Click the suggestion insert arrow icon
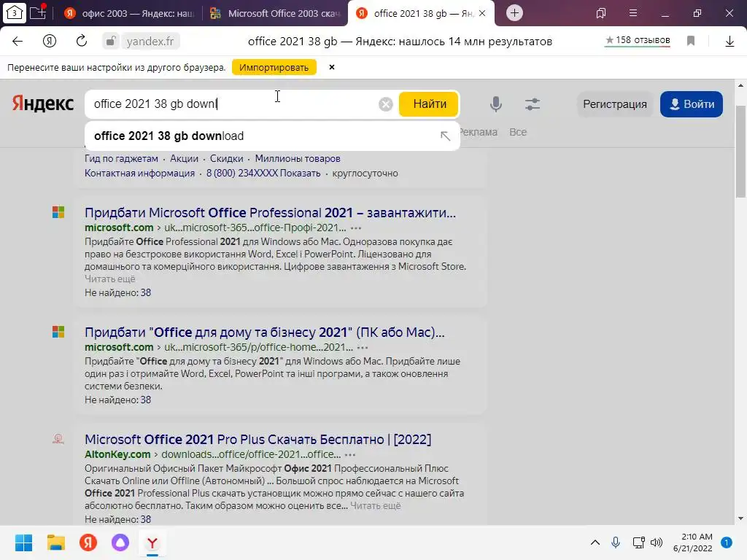The image size is (747, 560). (445, 136)
